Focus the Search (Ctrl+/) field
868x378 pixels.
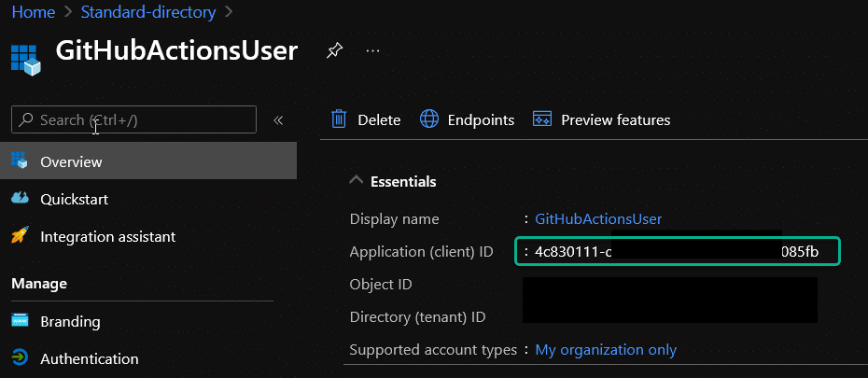click(x=134, y=119)
